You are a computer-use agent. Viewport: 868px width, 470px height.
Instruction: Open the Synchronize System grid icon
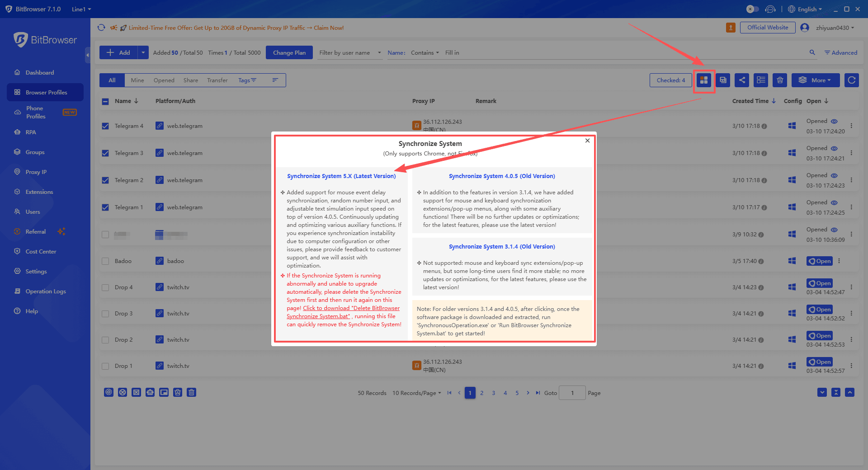[704, 80]
